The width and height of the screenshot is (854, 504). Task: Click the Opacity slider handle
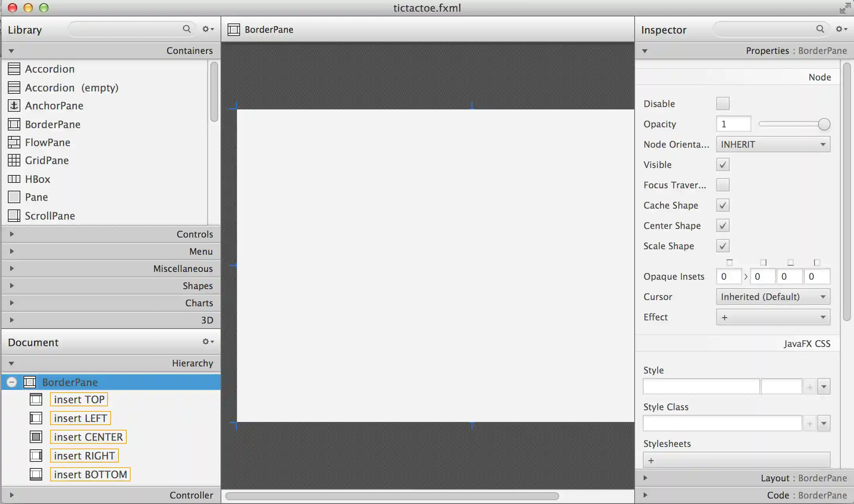point(824,124)
